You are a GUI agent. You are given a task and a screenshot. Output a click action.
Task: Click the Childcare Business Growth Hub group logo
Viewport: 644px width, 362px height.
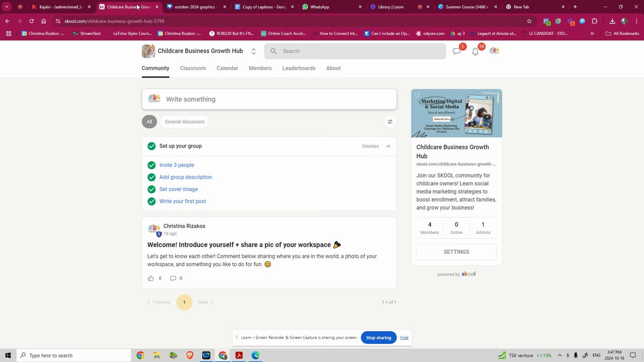(x=148, y=51)
